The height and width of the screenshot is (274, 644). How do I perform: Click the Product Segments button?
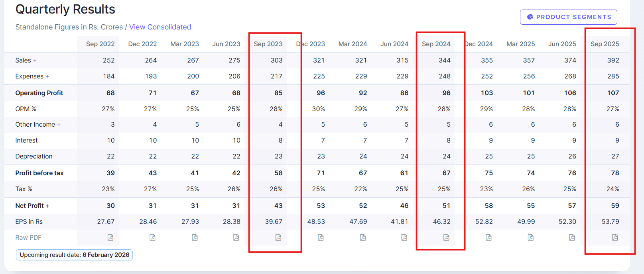pos(568,17)
